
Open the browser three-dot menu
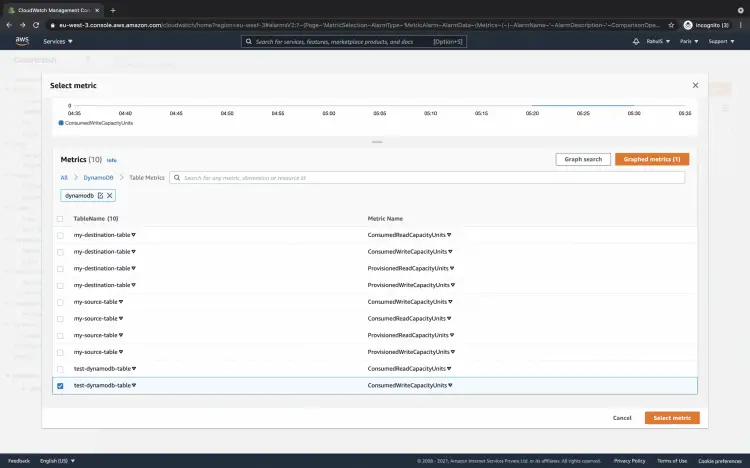click(x=740, y=25)
